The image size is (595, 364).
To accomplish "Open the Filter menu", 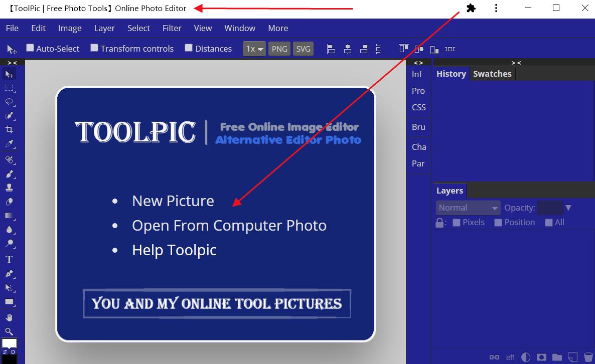I will (x=172, y=29).
